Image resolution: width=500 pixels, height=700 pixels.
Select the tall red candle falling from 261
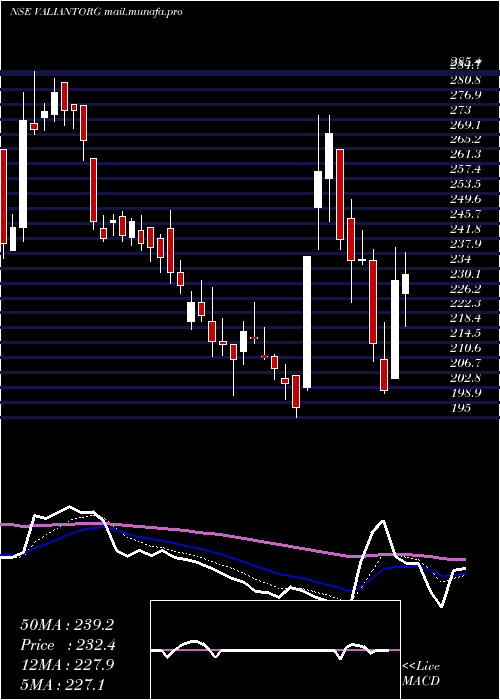(x=340, y=195)
